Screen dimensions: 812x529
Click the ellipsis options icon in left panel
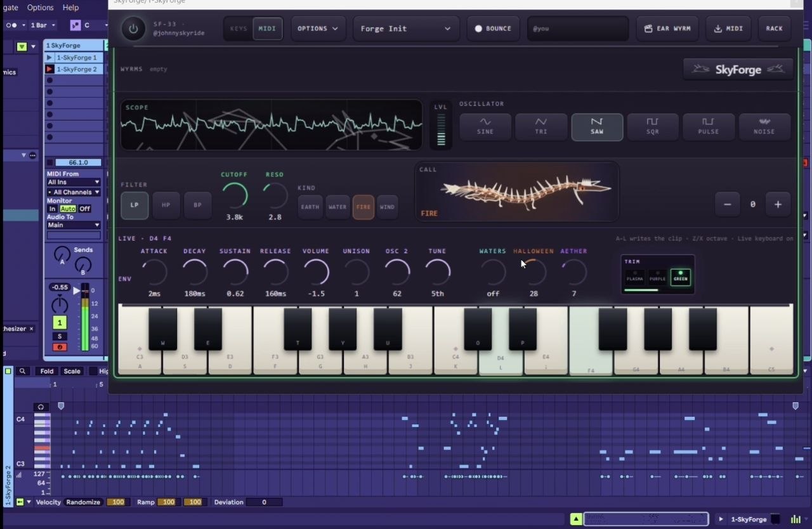[x=33, y=155]
